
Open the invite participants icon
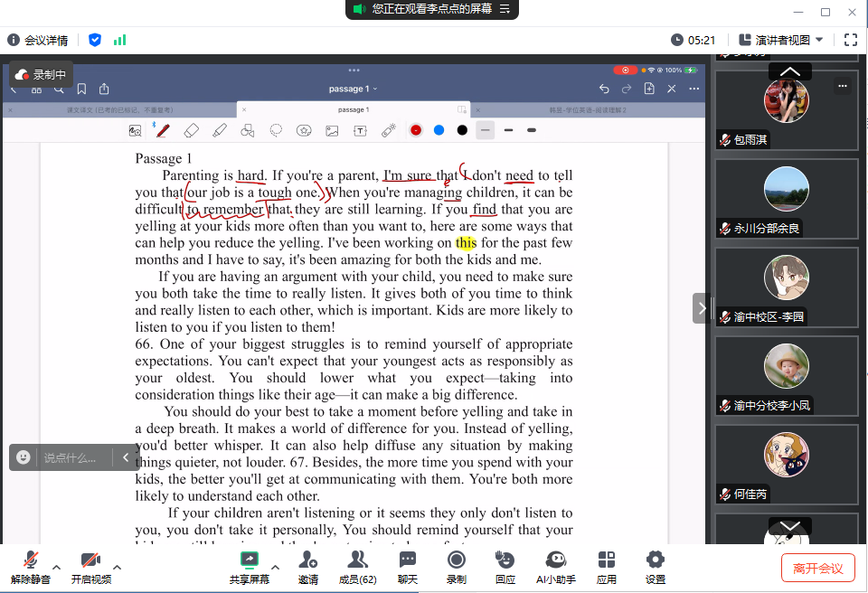[308, 567]
